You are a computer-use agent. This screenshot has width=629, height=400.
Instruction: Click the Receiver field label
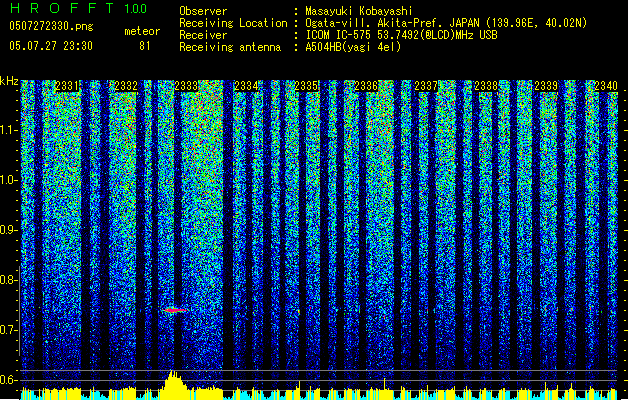click(203, 35)
